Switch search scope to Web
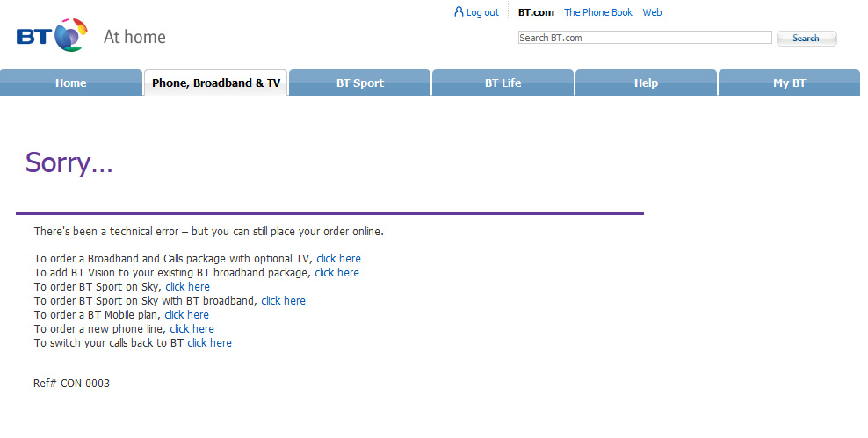This screenshot has height=438, width=868. [x=652, y=12]
